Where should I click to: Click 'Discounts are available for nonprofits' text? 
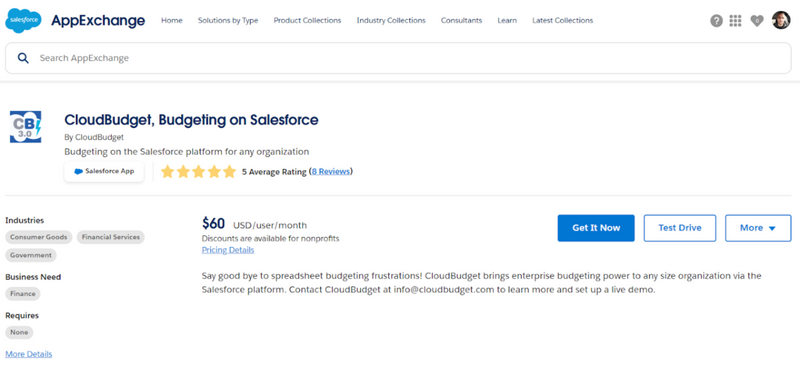click(270, 238)
